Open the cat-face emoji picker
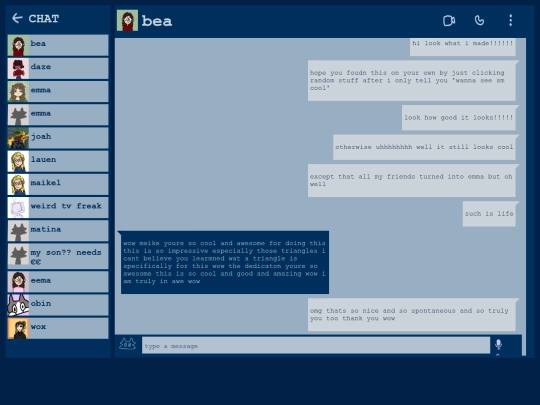 (127, 344)
